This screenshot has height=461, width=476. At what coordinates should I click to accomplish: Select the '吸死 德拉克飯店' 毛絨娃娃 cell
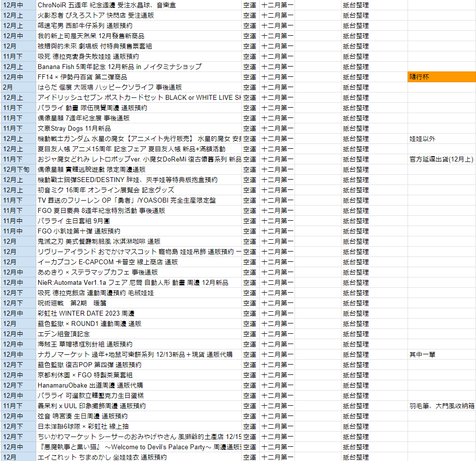[x=139, y=293]
